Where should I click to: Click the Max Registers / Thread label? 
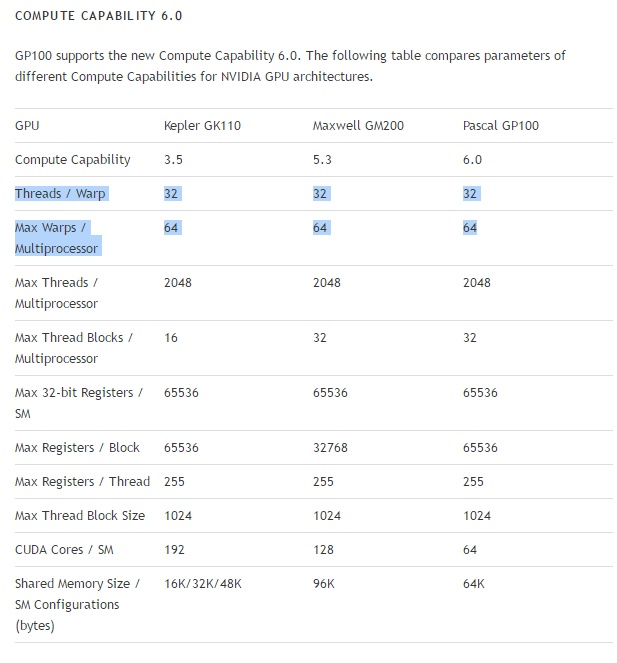[82, 482]
